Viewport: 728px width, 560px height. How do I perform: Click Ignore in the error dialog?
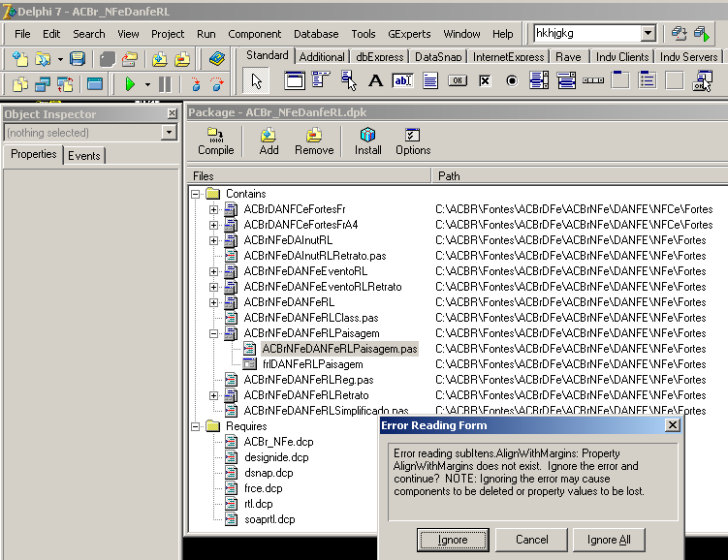(453, 540)
